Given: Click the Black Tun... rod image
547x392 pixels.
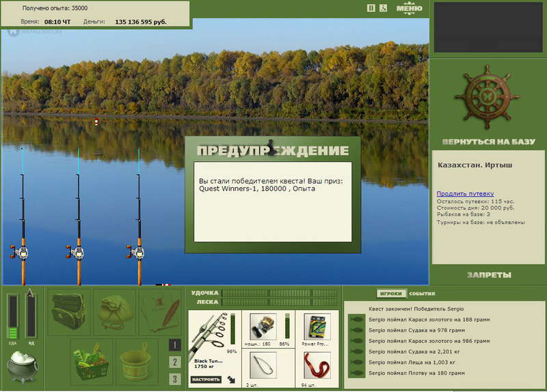Looking at the screenshot, I should [209, 335].
